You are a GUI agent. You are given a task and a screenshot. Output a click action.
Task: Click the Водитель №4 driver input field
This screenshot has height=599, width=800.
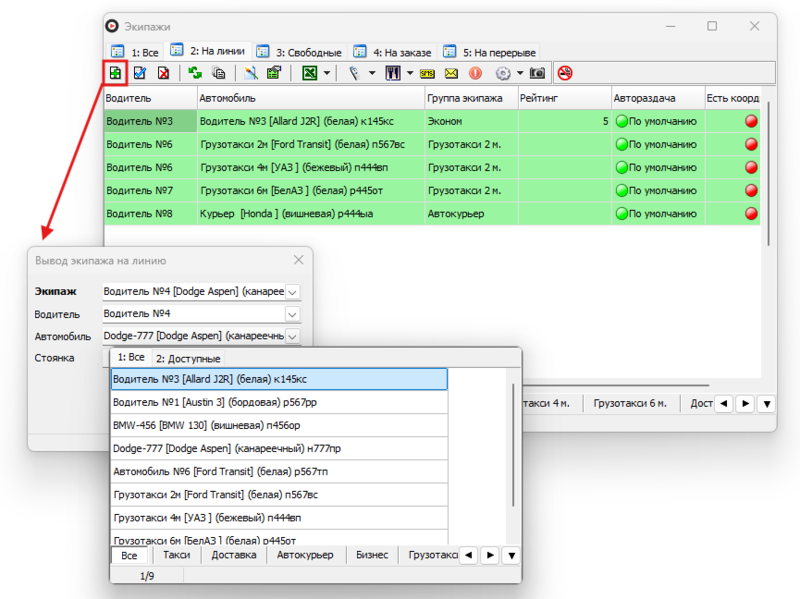pos(194,314)
